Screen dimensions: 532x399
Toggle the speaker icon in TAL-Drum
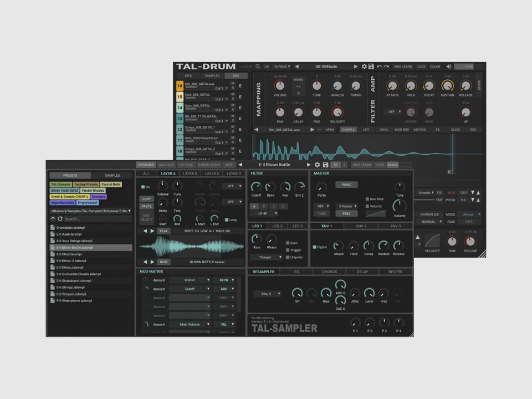coord(448,66)
